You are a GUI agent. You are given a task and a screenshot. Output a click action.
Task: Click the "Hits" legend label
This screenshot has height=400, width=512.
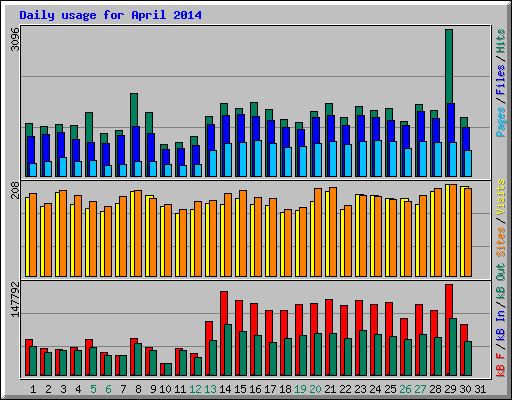click(x=501, y=41)
